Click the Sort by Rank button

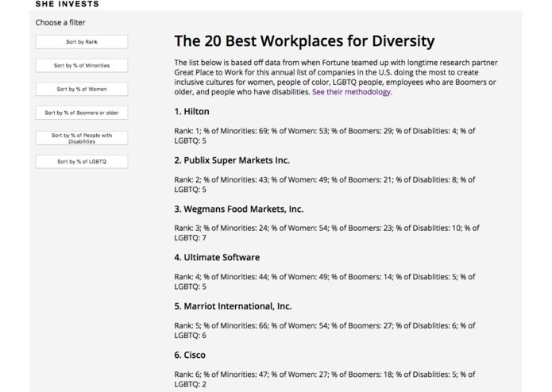(82, 42)
